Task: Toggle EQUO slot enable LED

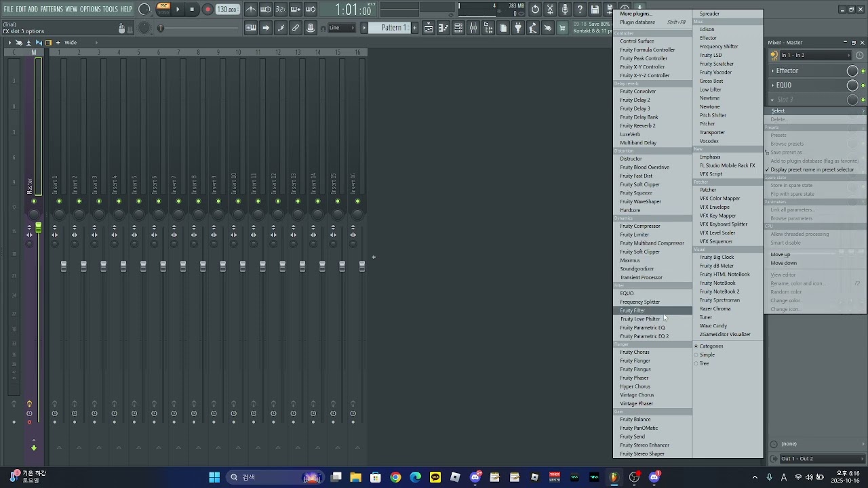Action: pos(863,85)
